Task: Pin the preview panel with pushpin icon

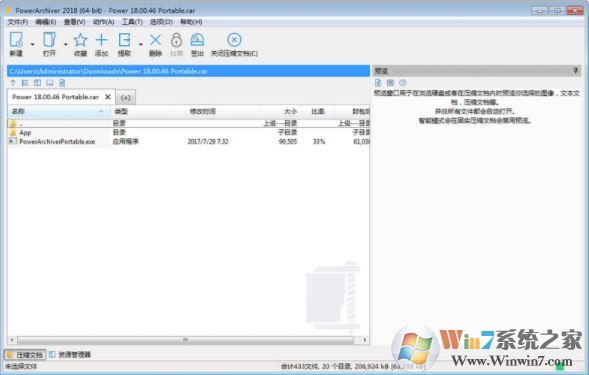Action: [x=575, y=70]
